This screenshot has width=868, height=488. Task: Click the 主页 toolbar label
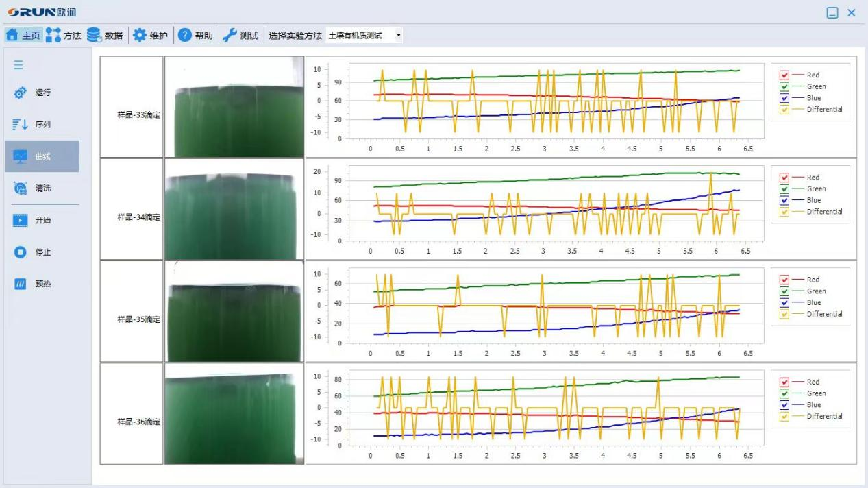(x=31, y=36)
